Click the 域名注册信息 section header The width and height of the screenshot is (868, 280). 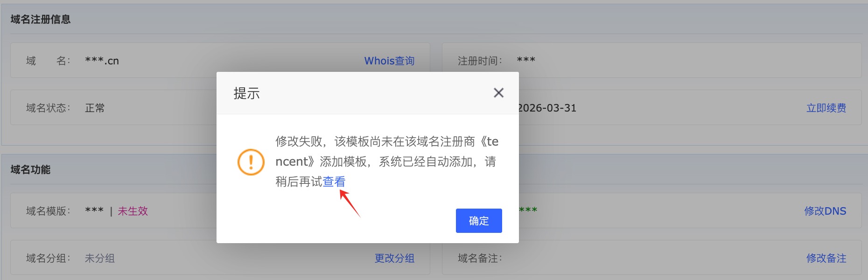[41, 19]
